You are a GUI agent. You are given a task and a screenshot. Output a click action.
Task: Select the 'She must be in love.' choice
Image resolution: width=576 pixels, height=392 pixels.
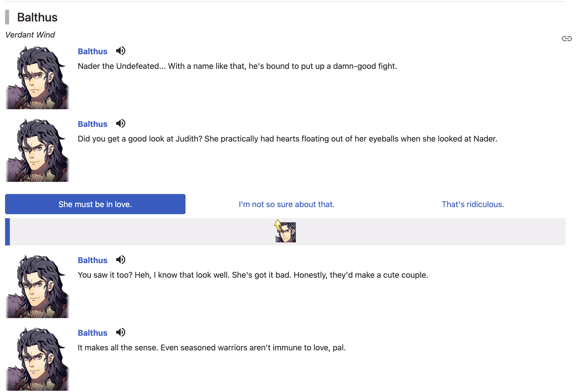pos(95,204)
